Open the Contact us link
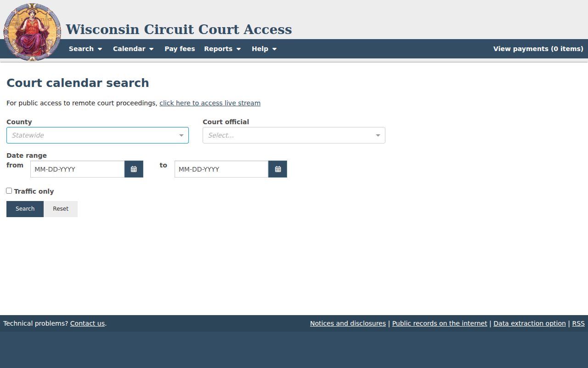Screen dimensions: 588x368 point(87,323)
